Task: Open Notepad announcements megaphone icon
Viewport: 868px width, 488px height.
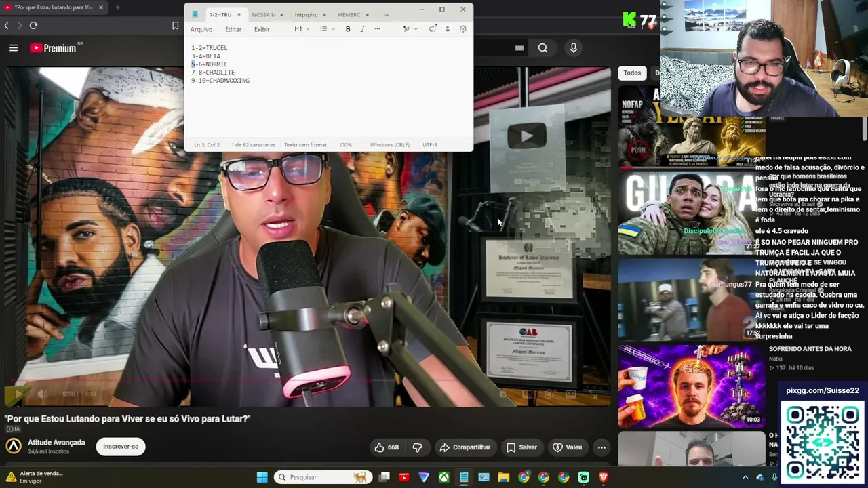Action: click(432, 29)
